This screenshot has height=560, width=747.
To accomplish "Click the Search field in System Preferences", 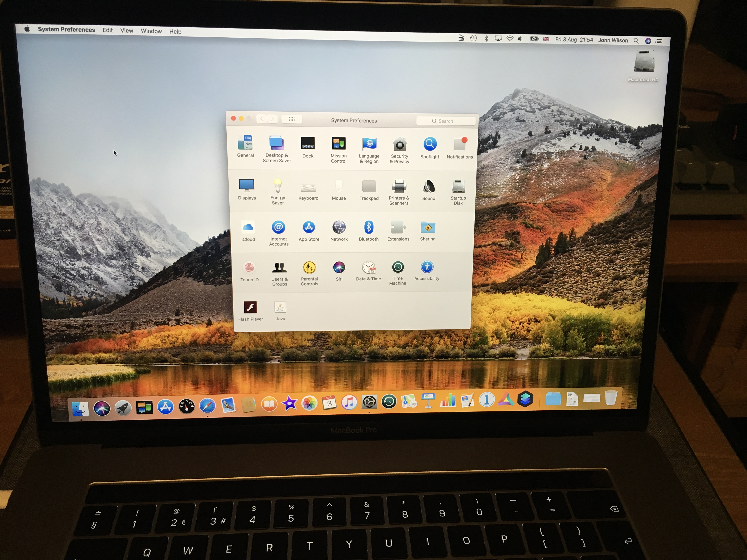I will (x=446, y=121).
